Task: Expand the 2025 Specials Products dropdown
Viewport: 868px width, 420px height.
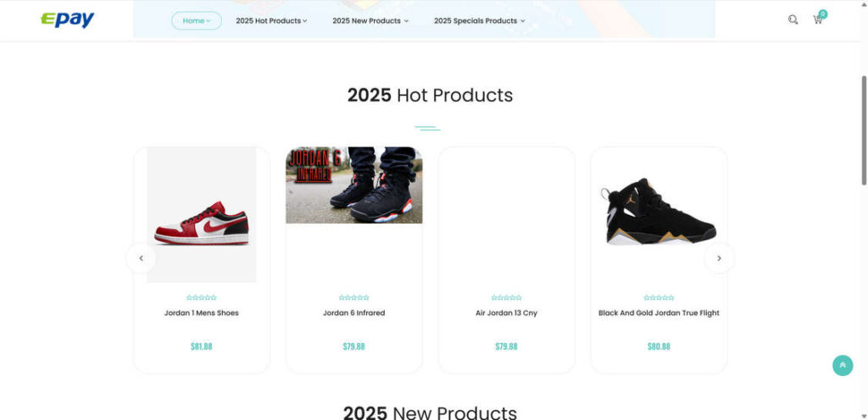Action: (x=480, y=20)
